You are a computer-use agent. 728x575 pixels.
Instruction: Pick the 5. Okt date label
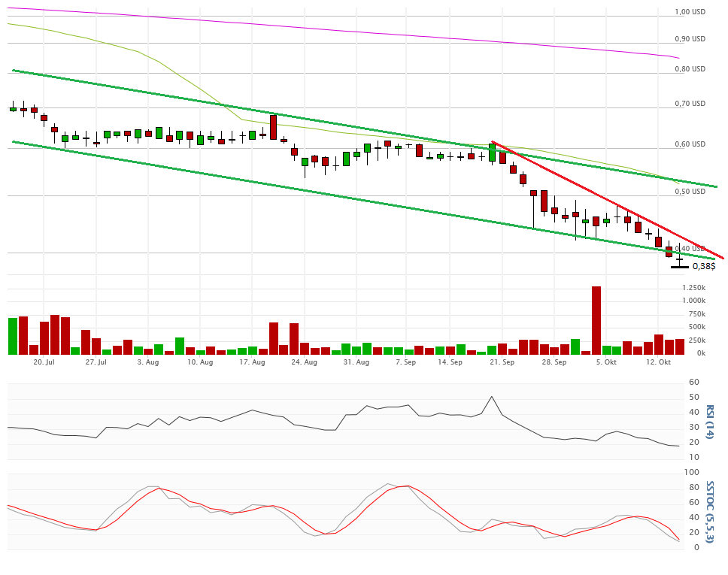[606, 362]
